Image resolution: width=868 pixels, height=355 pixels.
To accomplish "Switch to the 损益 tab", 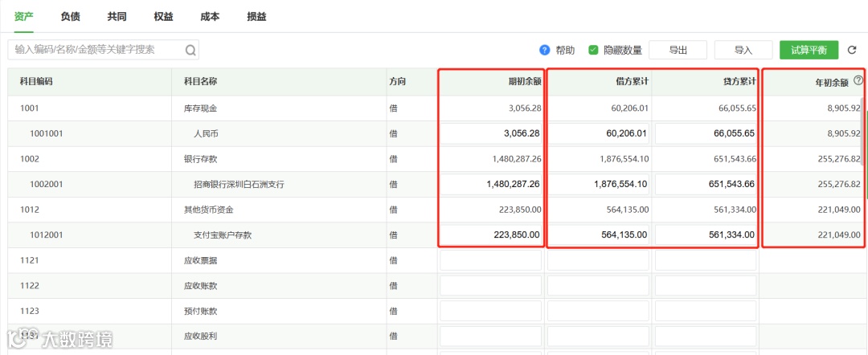I will pos(256,17).
